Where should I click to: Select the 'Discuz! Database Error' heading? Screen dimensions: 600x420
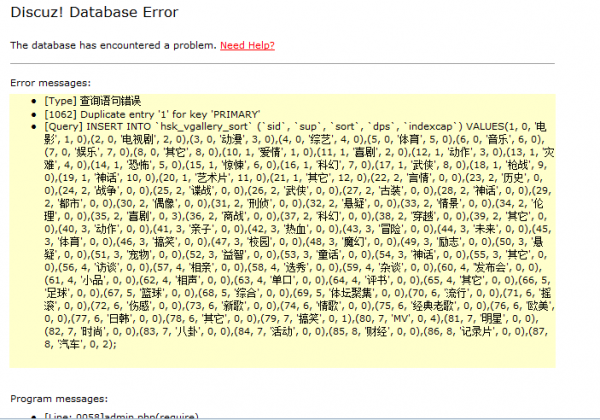click(x=94, y=12)
